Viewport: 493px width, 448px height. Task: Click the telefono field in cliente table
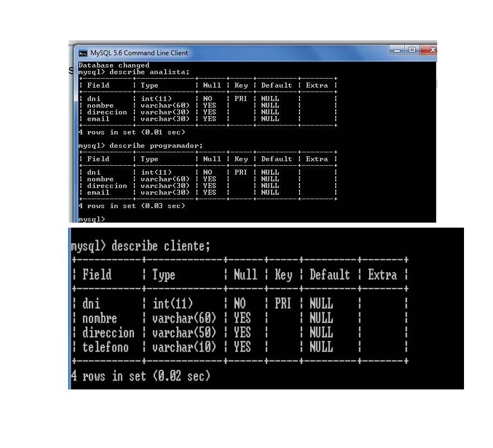105,348
